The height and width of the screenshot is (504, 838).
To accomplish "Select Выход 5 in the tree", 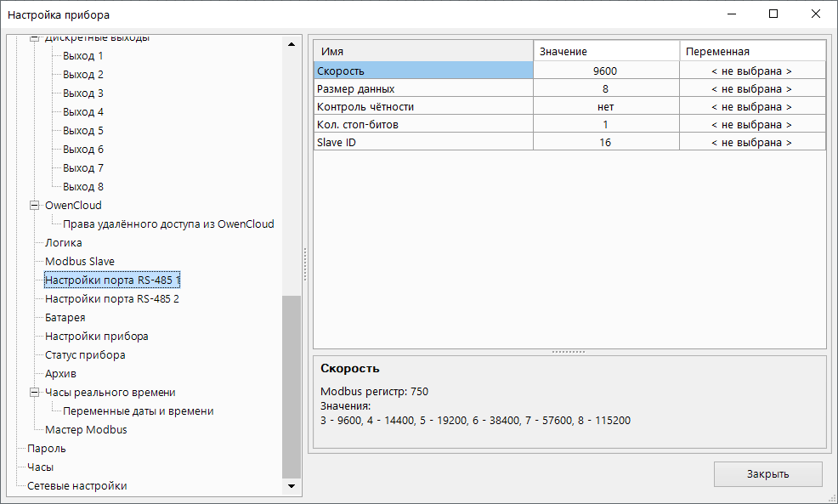I will click(x=83, y=131).
